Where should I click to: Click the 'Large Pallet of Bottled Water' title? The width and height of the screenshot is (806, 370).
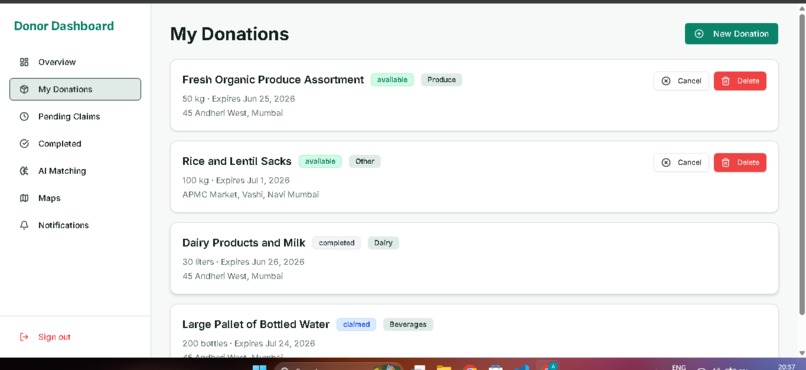pyautogui.click(x=255, y=325)
